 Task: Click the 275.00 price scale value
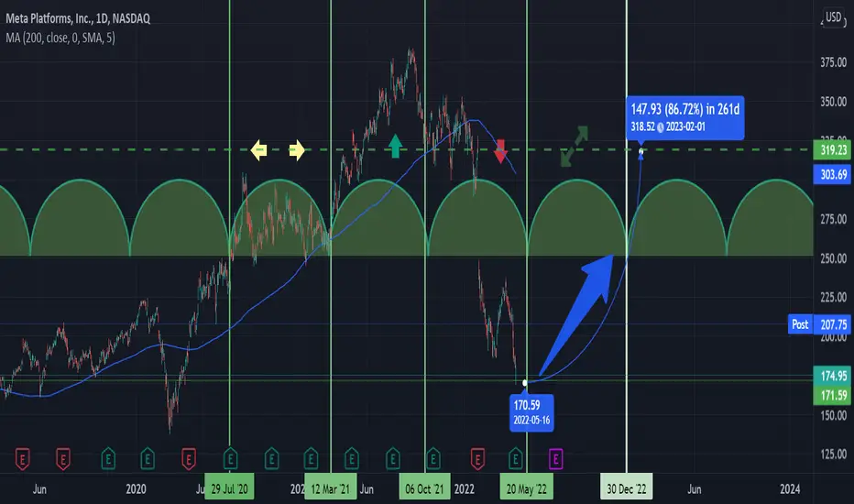(833, 219)
